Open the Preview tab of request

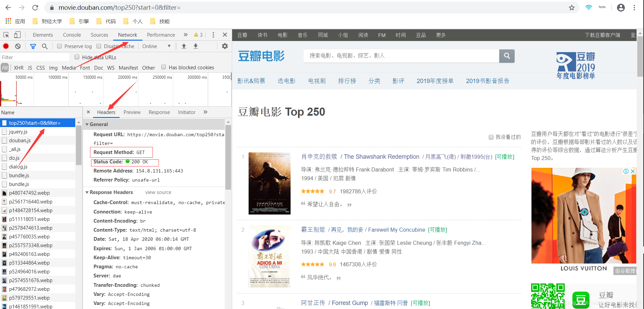click(132, 112)
